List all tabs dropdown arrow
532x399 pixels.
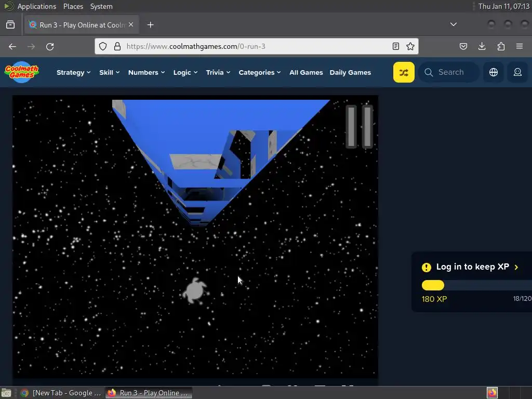coord(453,24)
